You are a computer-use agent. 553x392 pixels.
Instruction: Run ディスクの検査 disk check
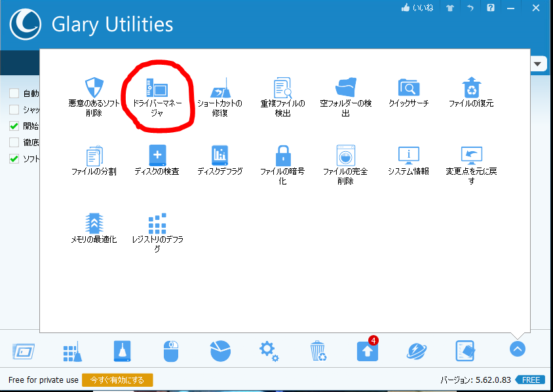pyautogui.click(x=157, y=160)
